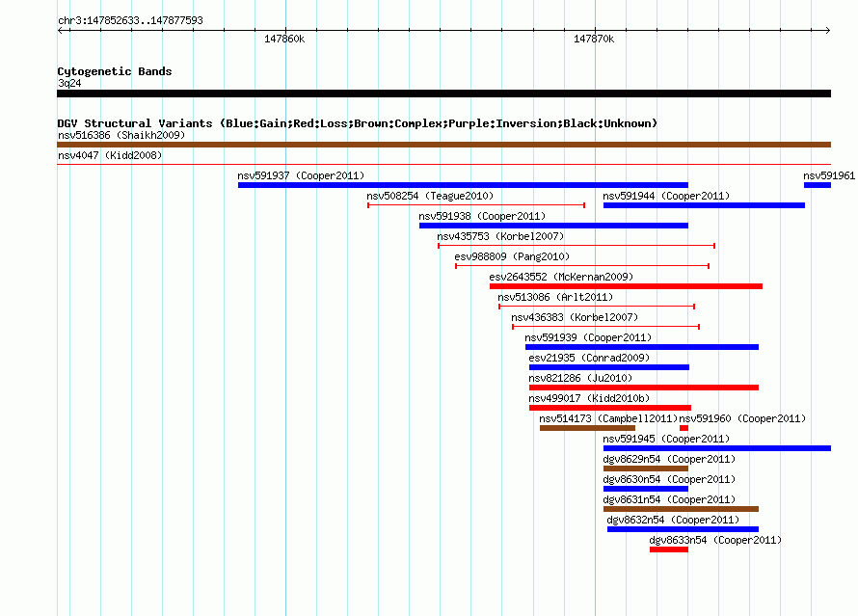Open dgv8633n54 (Cooper2011) label

pyautogui.click(x=715, y=540)
